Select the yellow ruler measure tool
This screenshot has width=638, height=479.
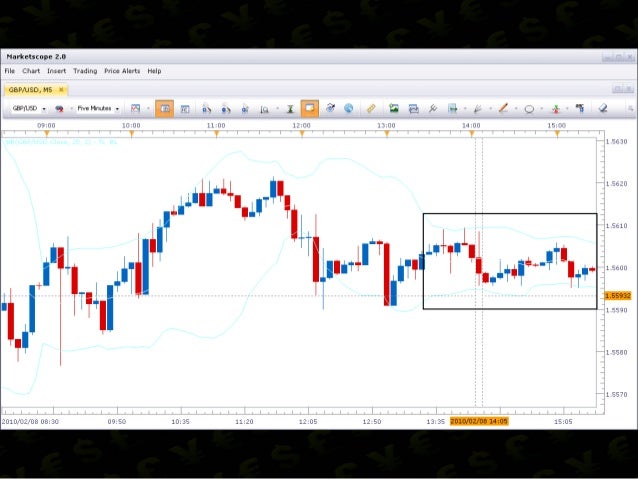pos(371,108)
